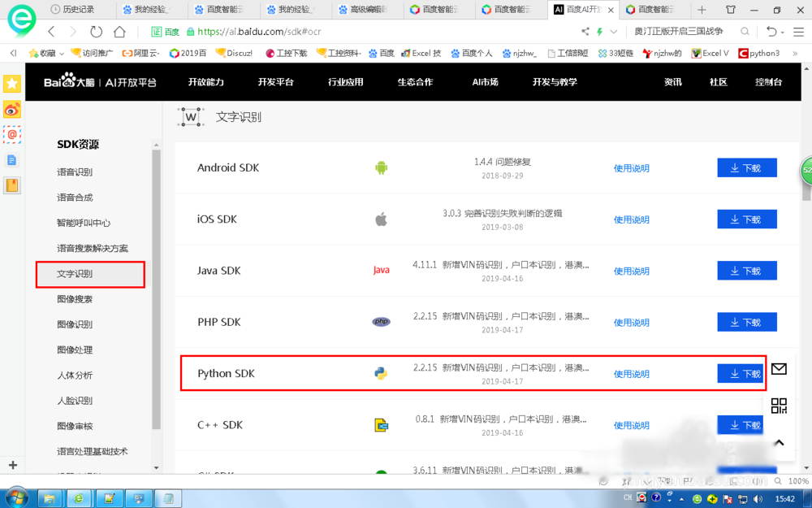This screenshot has height=508, width=812.
Task: Select 语音识别 in SDK sidebar
Action: pos(75,172)
